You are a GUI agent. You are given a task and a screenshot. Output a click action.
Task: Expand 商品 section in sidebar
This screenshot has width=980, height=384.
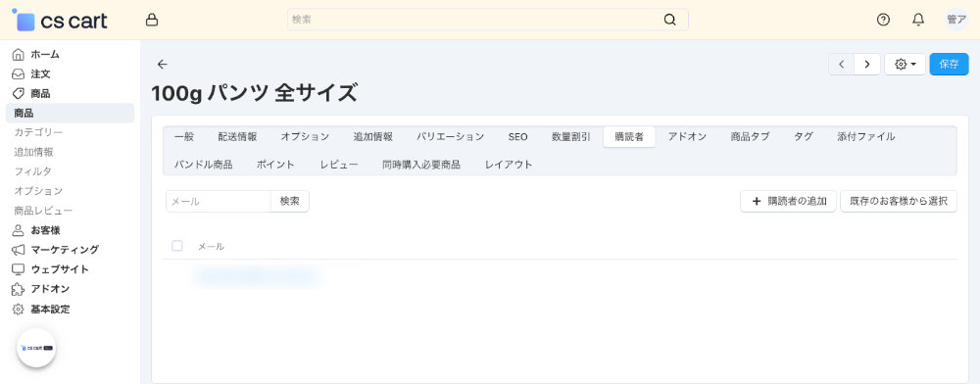click(x=40, y=94)
